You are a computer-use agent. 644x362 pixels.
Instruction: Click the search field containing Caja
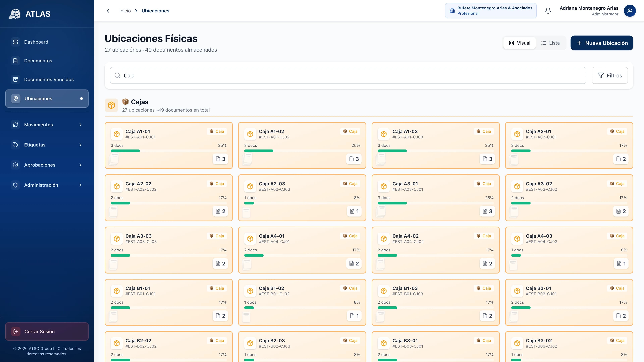348,75
